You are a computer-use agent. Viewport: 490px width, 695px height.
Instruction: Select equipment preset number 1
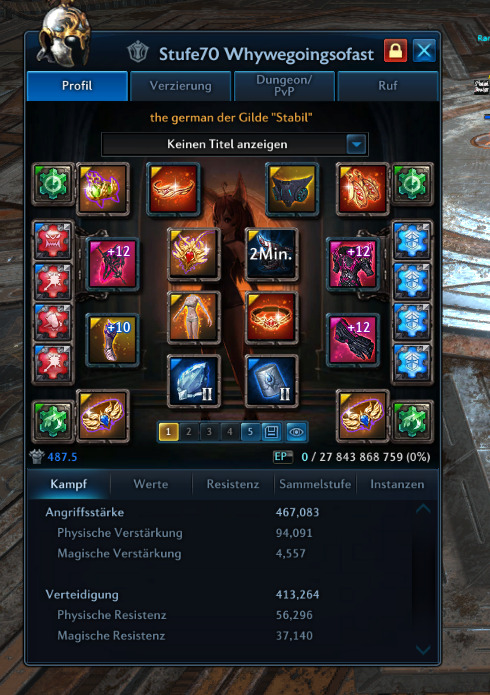(168, 432)
